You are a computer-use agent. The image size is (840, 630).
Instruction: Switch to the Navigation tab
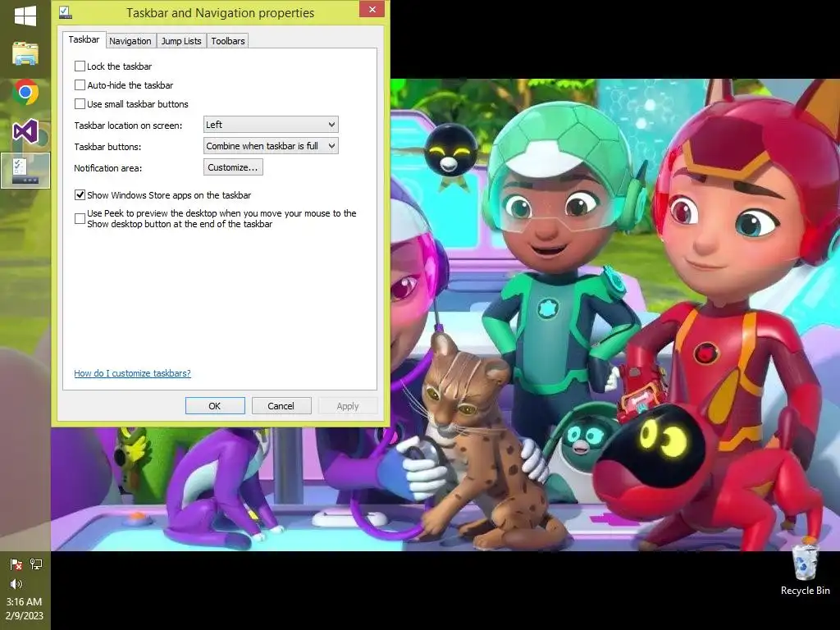(130, 41)
